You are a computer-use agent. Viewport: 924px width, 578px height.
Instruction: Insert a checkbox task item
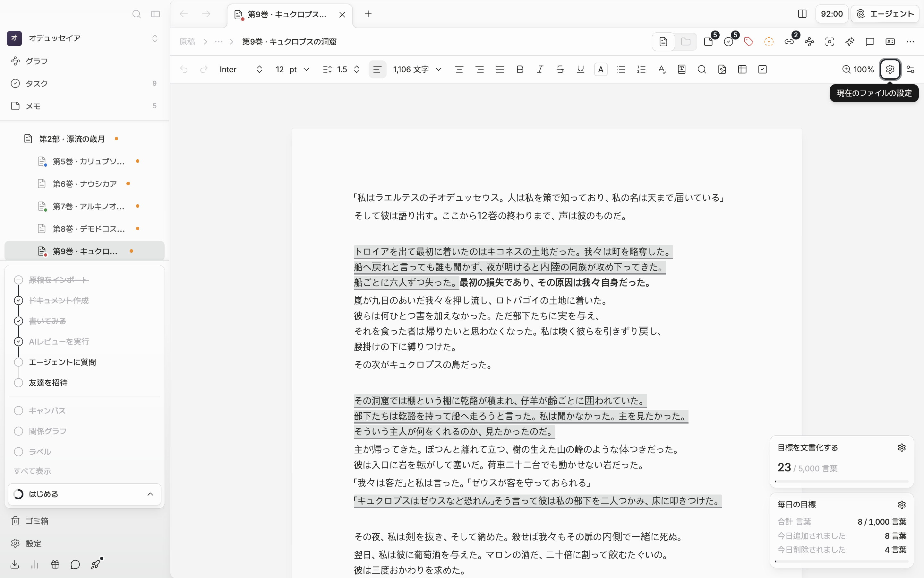(763, 69)
